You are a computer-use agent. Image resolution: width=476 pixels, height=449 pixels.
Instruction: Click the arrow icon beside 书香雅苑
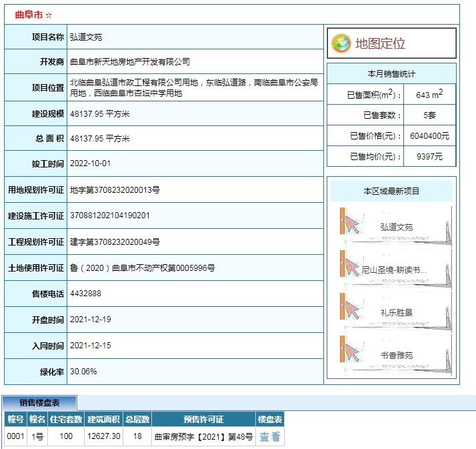352,353
